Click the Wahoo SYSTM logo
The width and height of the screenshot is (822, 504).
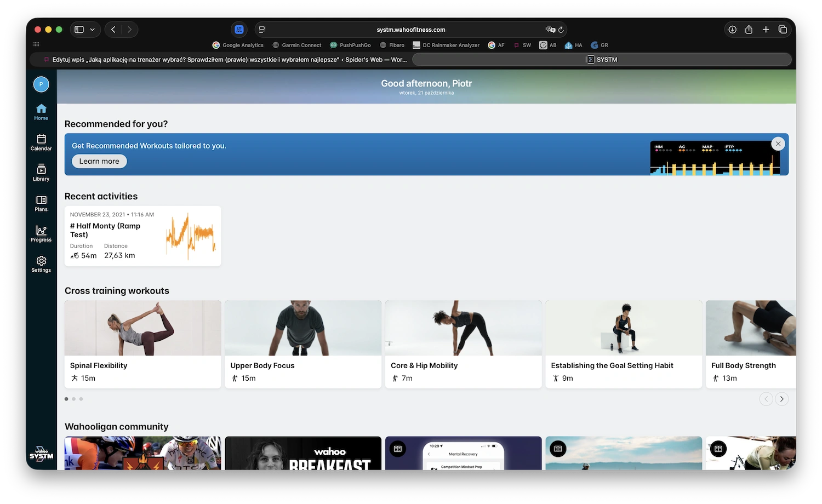click(x=41, y=454)
